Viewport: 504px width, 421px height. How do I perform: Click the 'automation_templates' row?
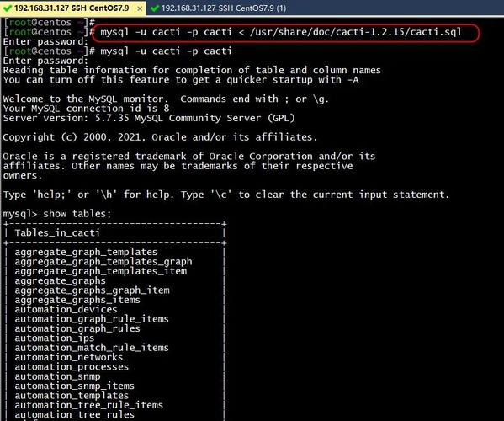(72, 396)
